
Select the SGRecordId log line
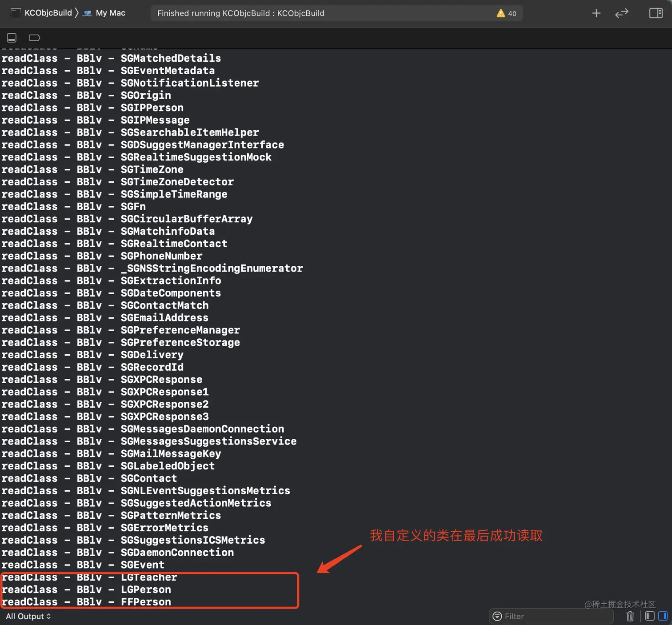pyautogui.click(x=92, y=367)
